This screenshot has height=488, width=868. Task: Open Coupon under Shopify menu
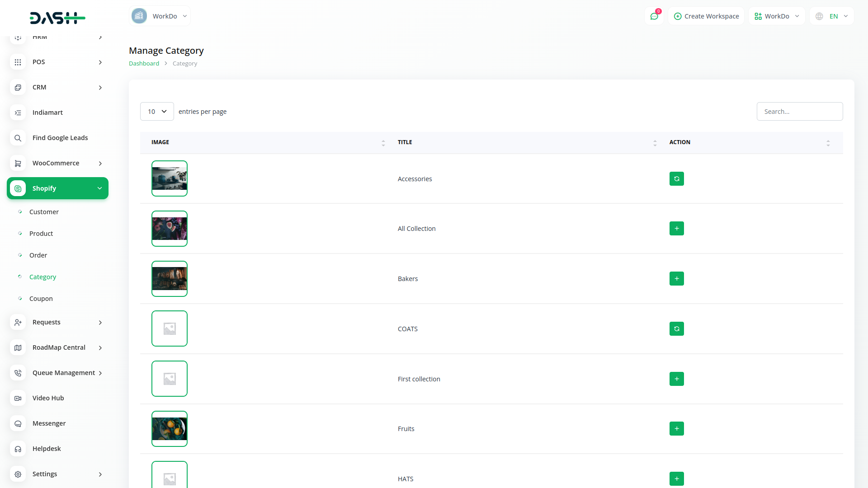pos(41,299)
